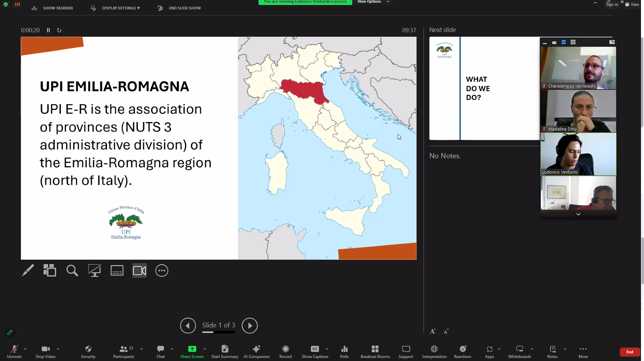Click the side-by-side layout icon on the video panel

click(612, 42)
